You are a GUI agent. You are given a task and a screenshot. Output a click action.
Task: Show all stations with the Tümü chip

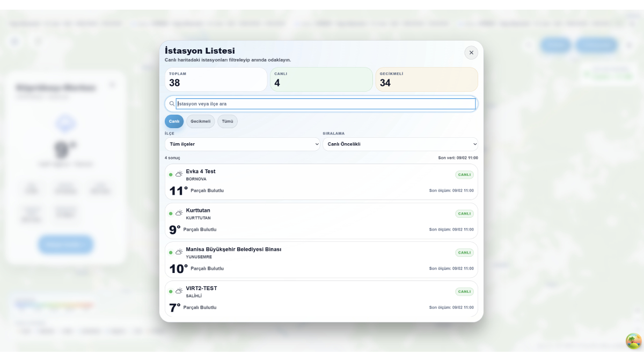[x=228, y=121]
